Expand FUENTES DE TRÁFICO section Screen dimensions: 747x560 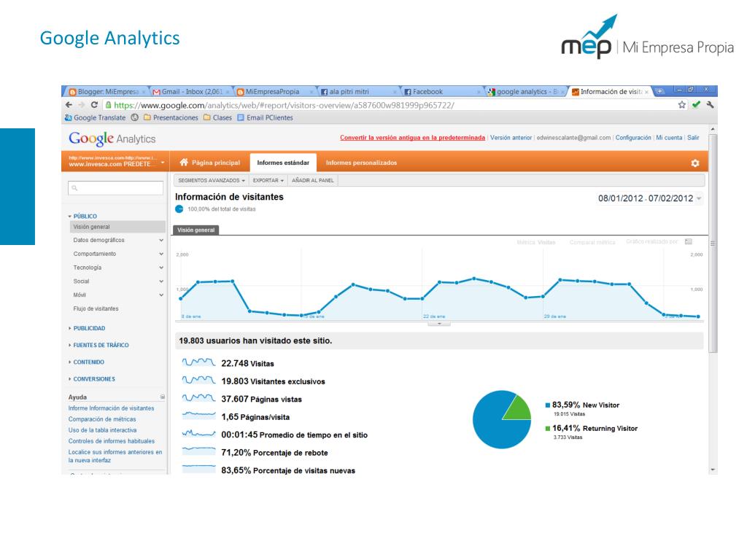coord(98,345)
